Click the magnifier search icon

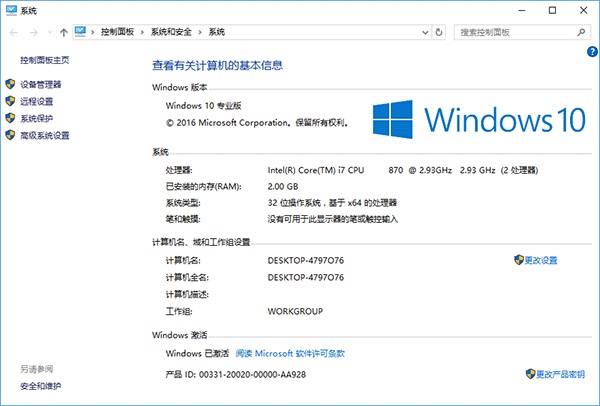tap(581, 33)
